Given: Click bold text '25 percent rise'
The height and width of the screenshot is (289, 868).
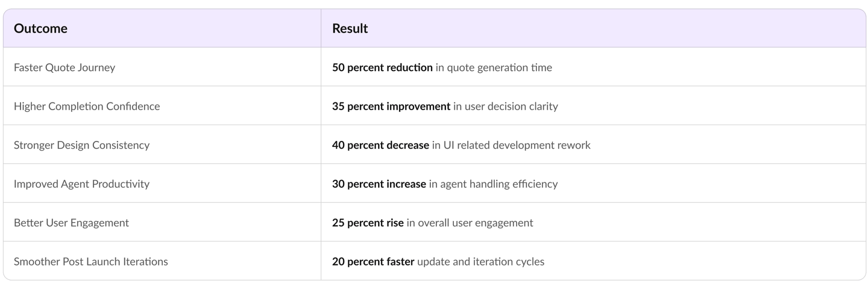Looking at the screenshot, I should [x=368, y=223].
